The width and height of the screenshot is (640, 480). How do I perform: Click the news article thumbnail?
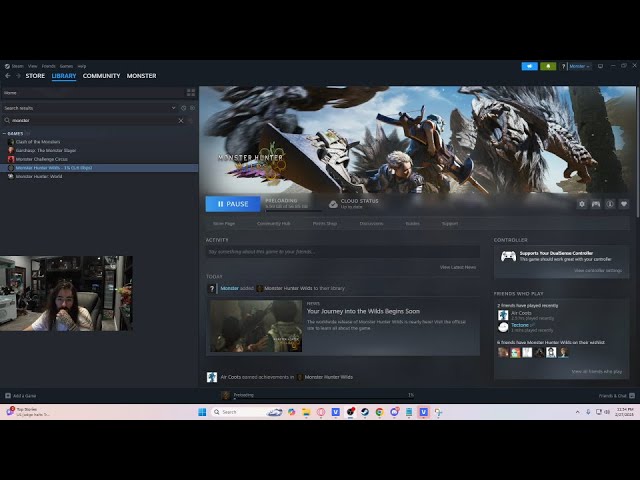click(x=256, y=326)
